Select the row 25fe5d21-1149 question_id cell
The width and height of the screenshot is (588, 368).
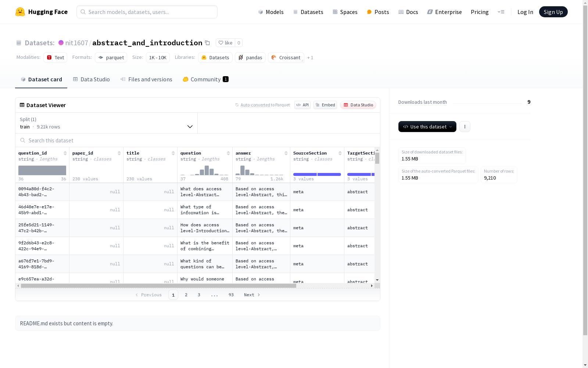(x=42, y=228)
